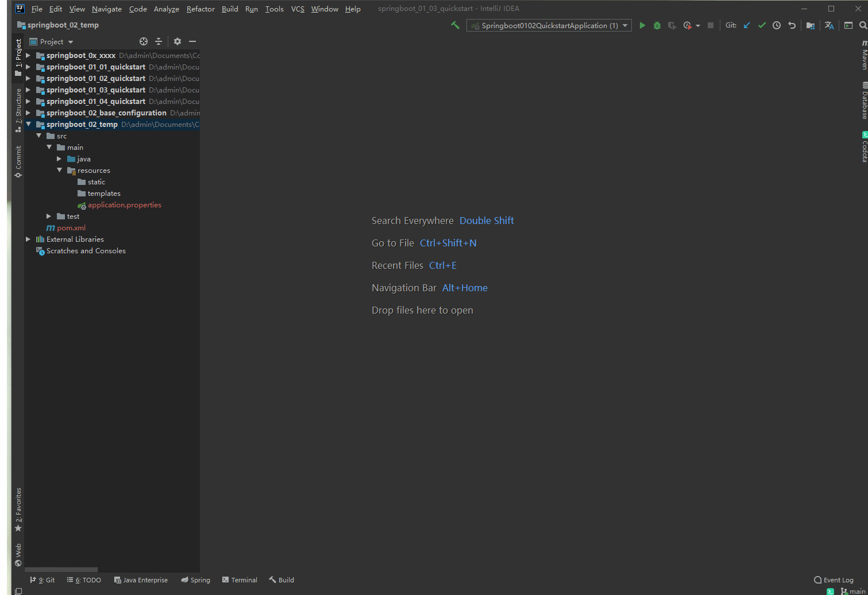Select application.properties file

coord(124,205)
